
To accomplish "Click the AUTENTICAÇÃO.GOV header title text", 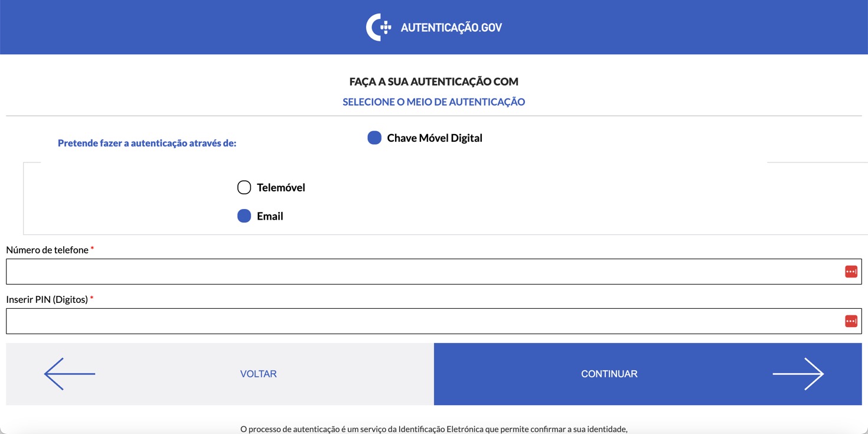I will [x=451, y=28].
